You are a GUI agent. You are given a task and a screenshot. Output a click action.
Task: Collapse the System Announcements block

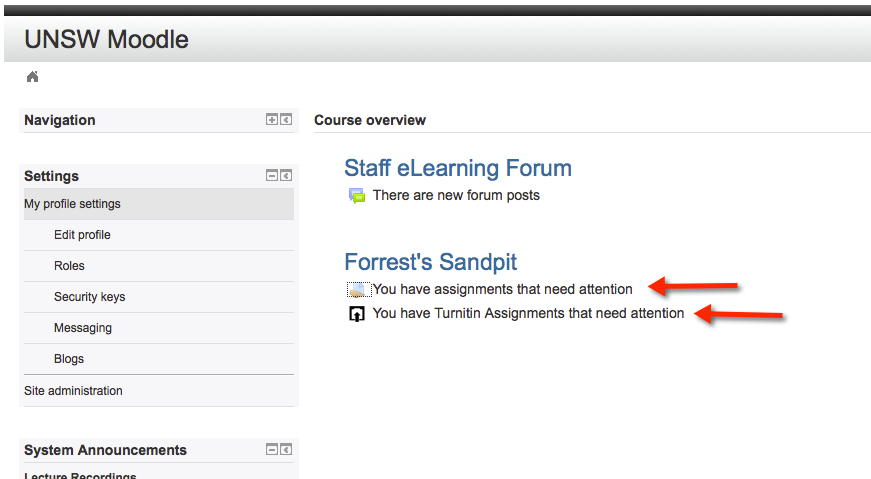[x=272, y=450]
